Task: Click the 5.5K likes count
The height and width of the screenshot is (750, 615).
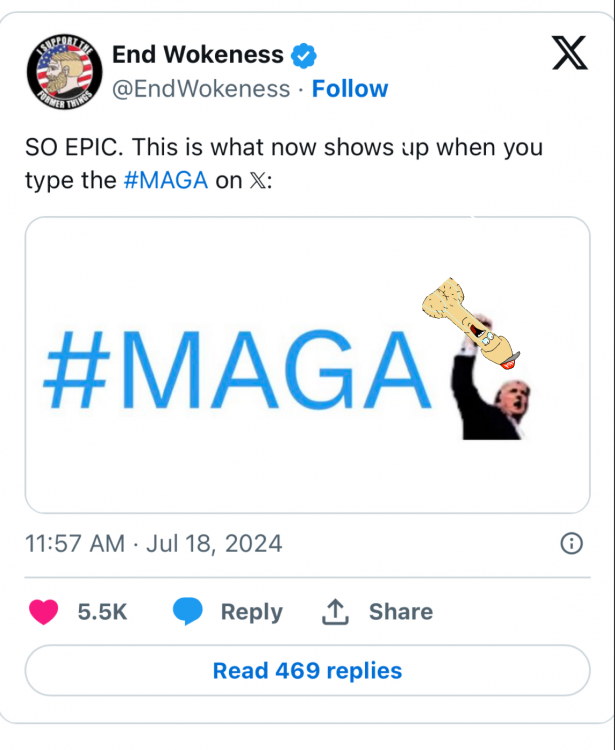Action: tap(102, 612)
